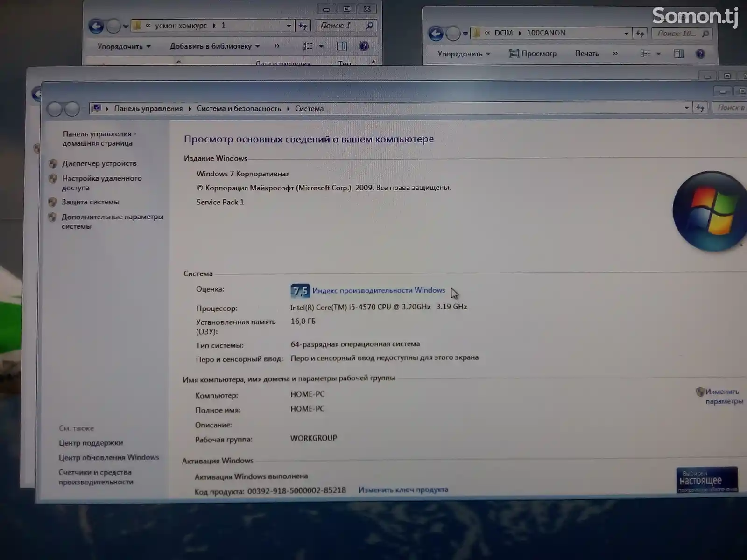Click Просмотр in 100CANON toolbar
This screenshot has width=747, height=560.
click(x=533, y=54)
